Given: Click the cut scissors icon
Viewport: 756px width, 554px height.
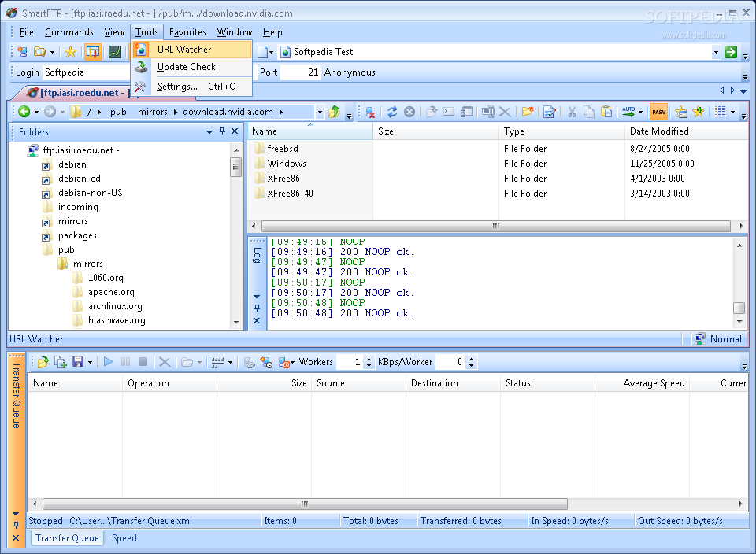Looking at the screenshot, I should tap(572, 112).
